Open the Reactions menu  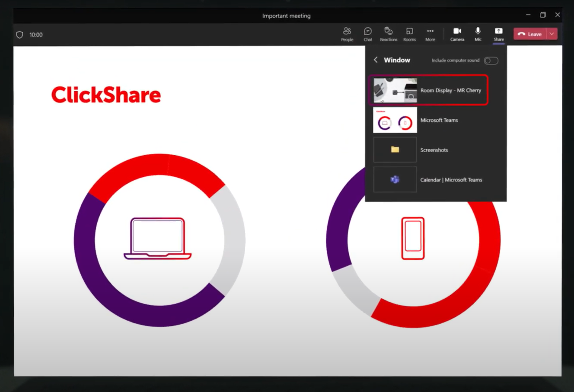(389, 34)
